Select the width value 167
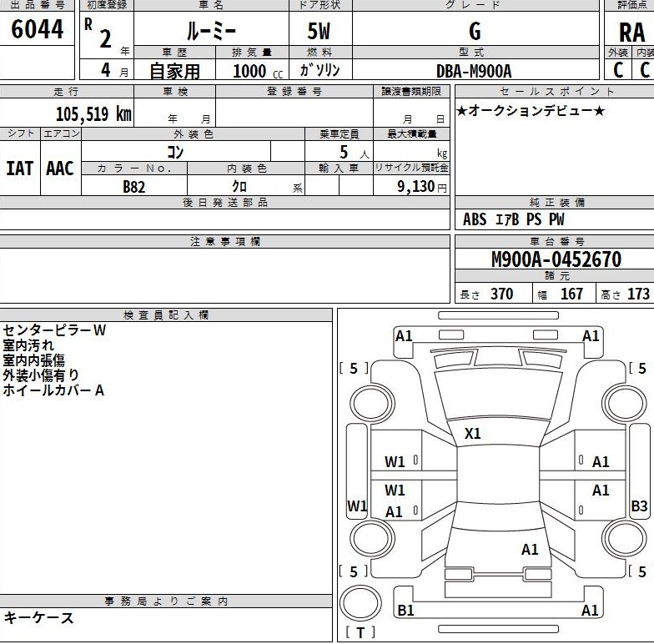Image resolution: width=654 pixels, height=644 pixels. point(571,294)
